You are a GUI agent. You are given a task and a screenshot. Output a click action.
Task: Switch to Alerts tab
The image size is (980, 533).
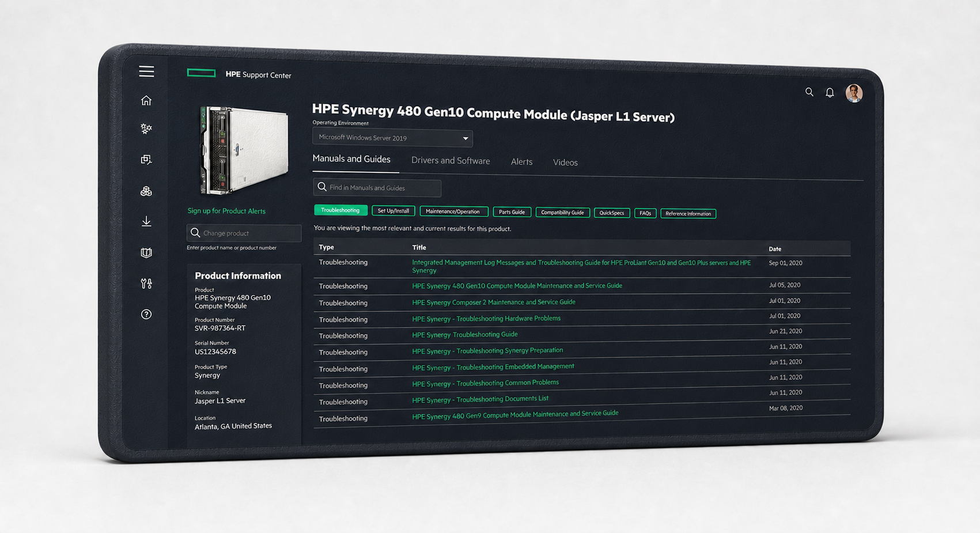[521, 162]
